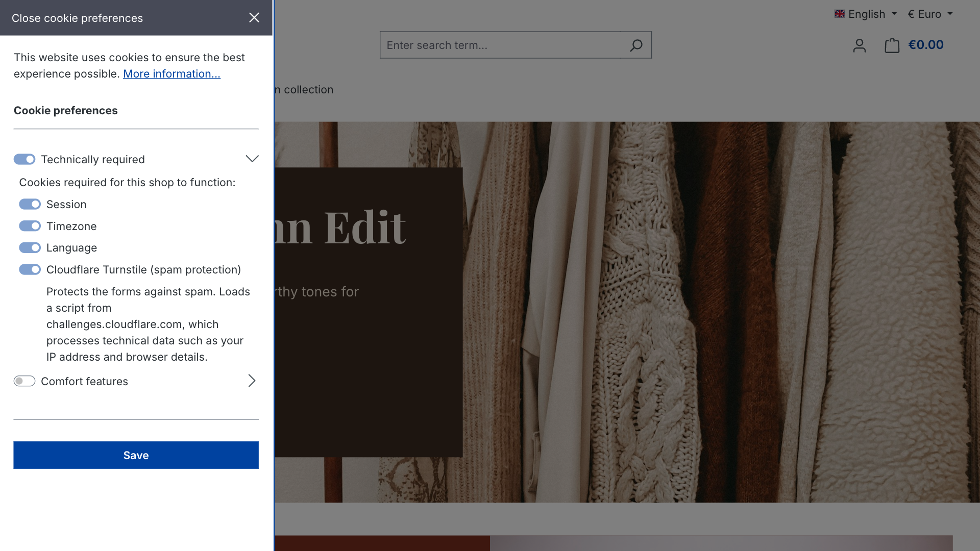Open the shopping cart bag icon
The image size is (980, 551).
click(892, 45)
